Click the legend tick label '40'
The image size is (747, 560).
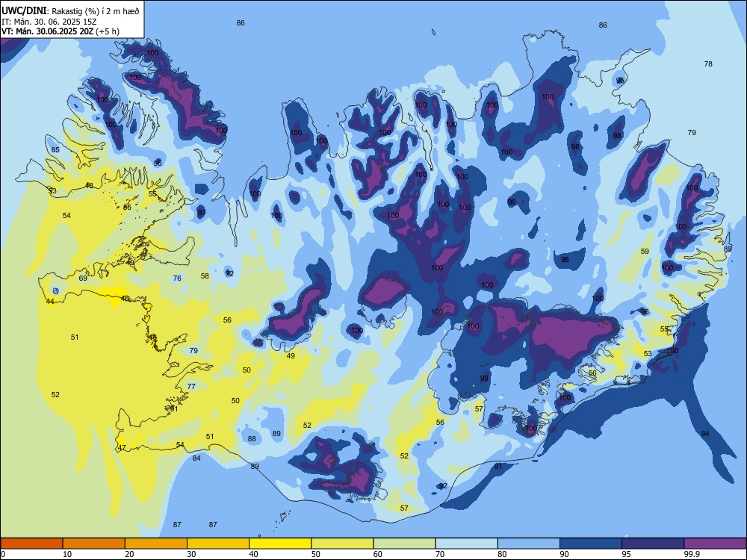pos(254,554)
